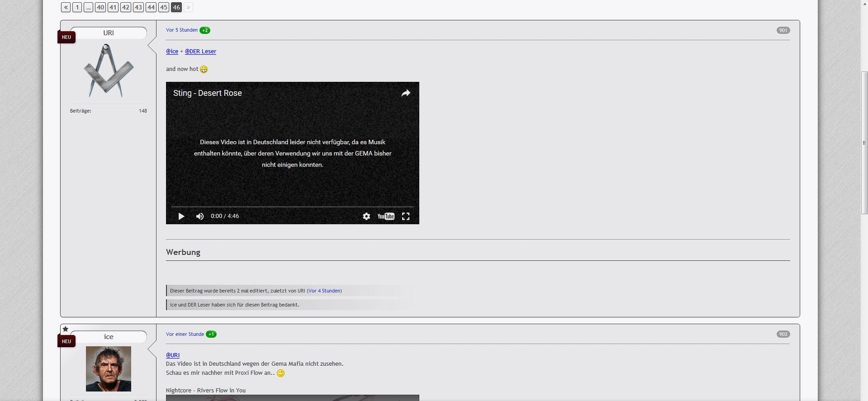Click the 'Sting - Desert Rose' video title
The height and width of the screenshot is (401, 868).
208,93
